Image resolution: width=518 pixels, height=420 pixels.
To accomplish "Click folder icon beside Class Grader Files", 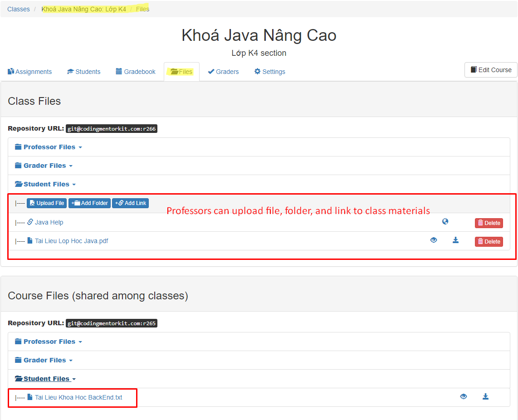I will click(x=18, y=165).
